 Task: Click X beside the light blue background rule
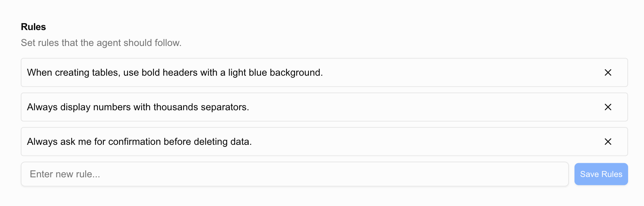[608, 72]
